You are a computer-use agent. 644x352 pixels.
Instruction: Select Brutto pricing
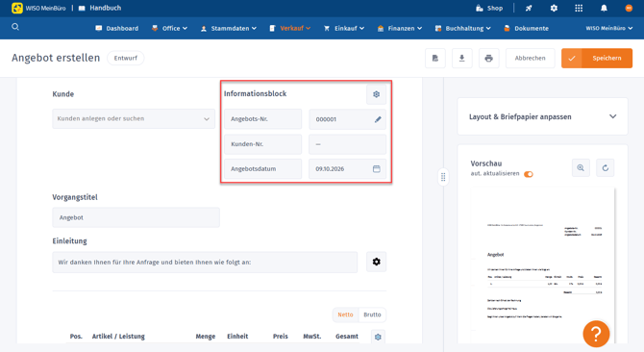click(x=372, y=314)
